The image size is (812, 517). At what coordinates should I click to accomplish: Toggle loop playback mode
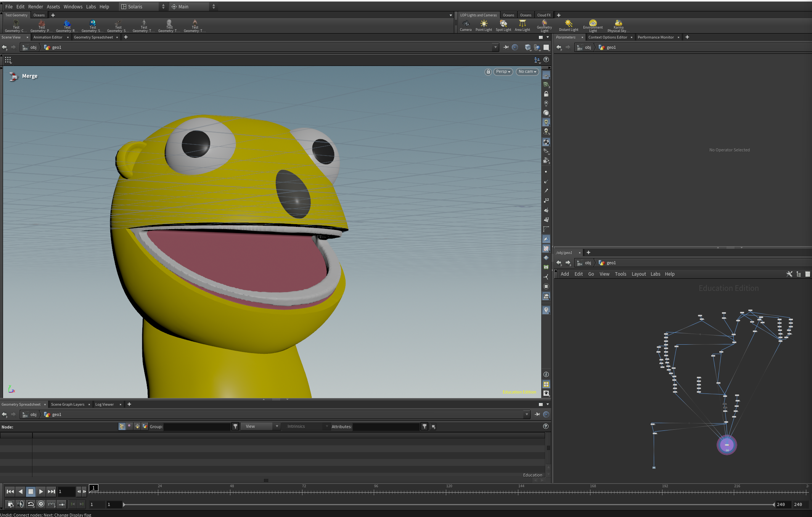point(31,504)
